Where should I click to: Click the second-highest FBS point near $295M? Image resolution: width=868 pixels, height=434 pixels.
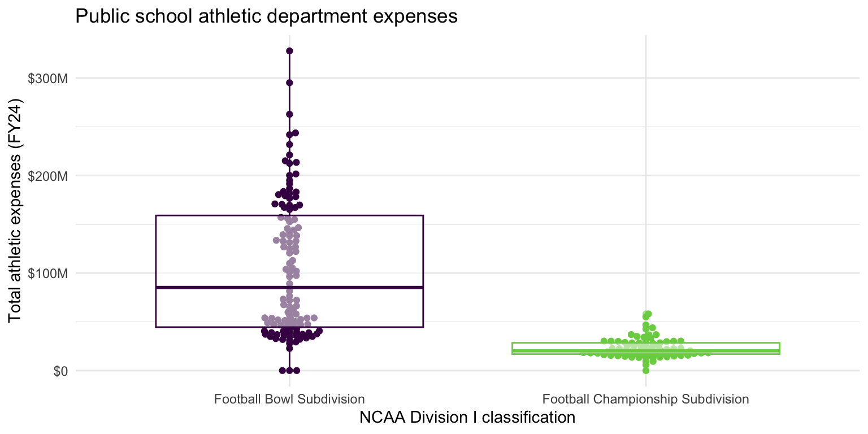click(x=289, y=83)
